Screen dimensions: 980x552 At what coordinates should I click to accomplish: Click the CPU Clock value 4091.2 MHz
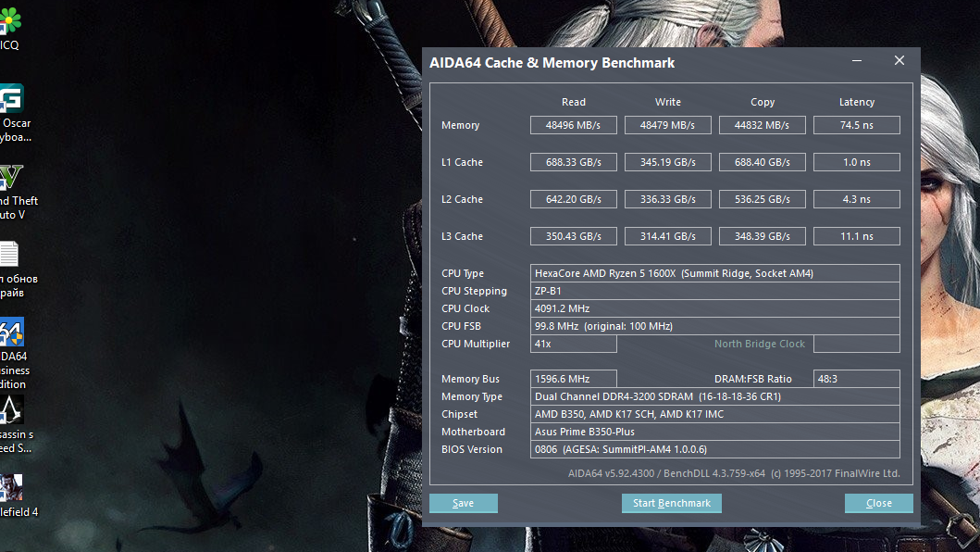pos(715,308)
